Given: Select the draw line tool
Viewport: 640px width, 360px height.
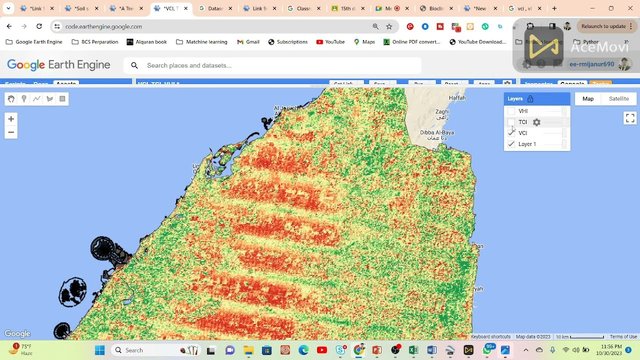Looking at the screenshot, I should click(x=37, y=99).
